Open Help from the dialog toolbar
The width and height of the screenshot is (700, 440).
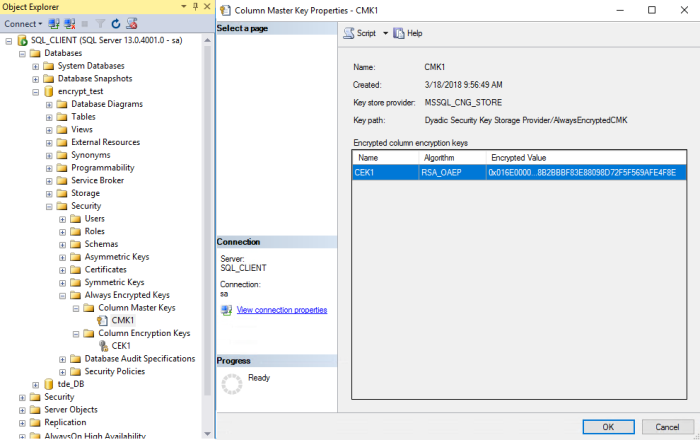tap(408, 33)
